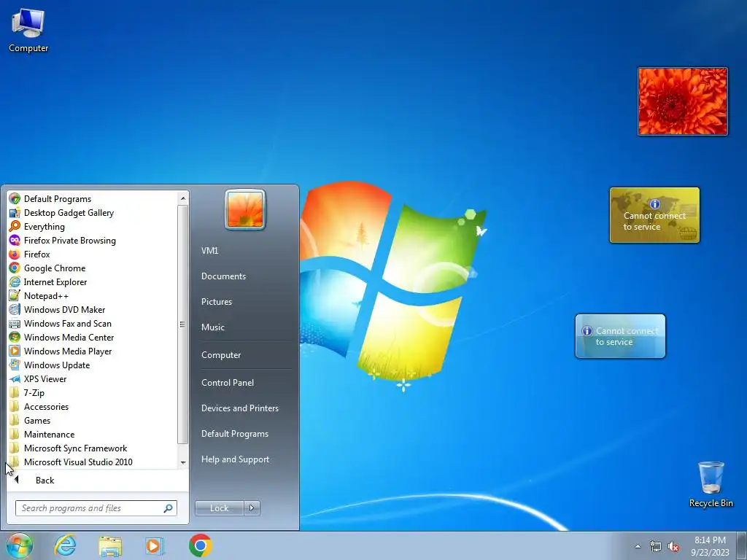Click the red flower slideshow gadget
747x560 pixels.
(683, 101)
